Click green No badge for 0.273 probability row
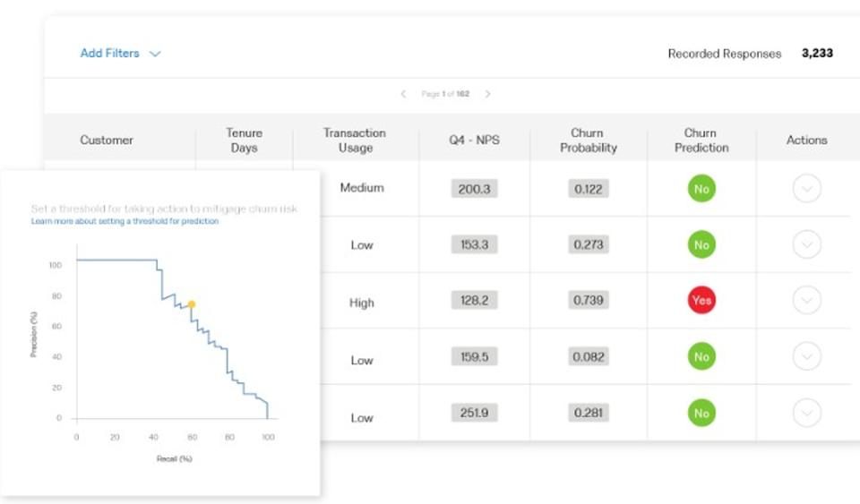The height and width of the screenshot is (504, 860). 701,244
